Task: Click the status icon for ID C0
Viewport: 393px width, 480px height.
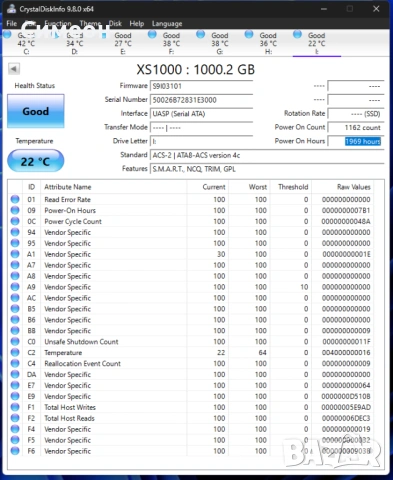Action: tap(15, 341)
